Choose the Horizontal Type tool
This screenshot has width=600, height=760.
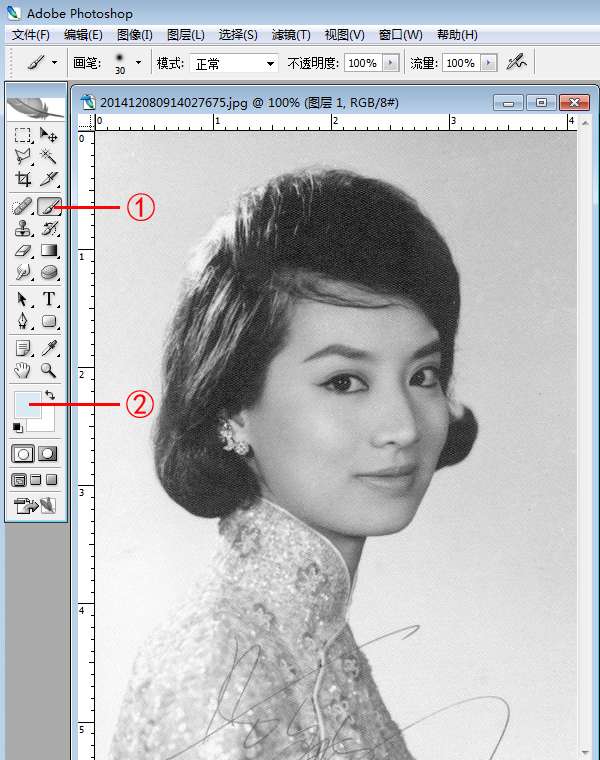pyautogui.click(x=48, y=299)
